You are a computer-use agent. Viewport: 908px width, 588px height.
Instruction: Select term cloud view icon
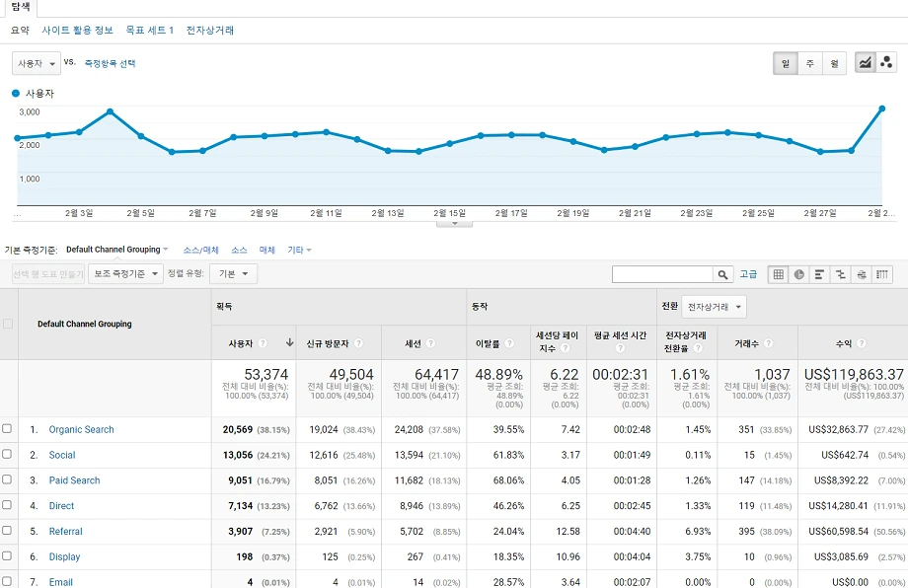click(x=861, y=274)
